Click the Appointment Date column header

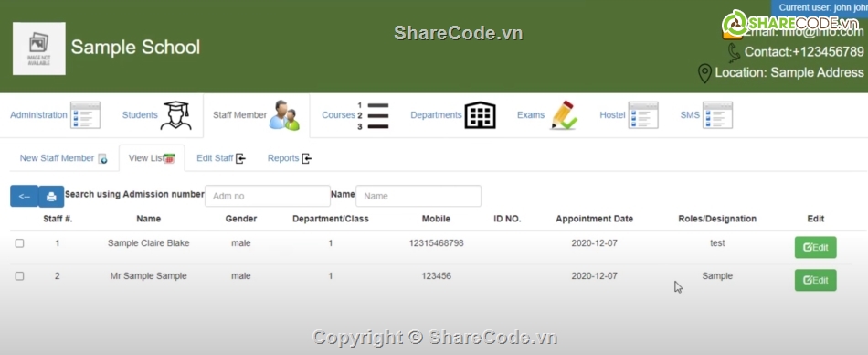point(595,219)
